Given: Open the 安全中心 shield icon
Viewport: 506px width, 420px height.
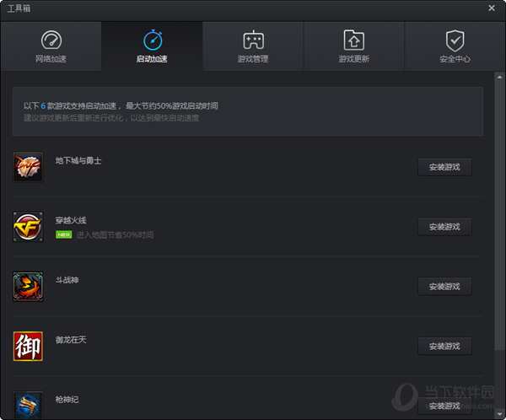Looking at the screenshot, I should 455,40.
